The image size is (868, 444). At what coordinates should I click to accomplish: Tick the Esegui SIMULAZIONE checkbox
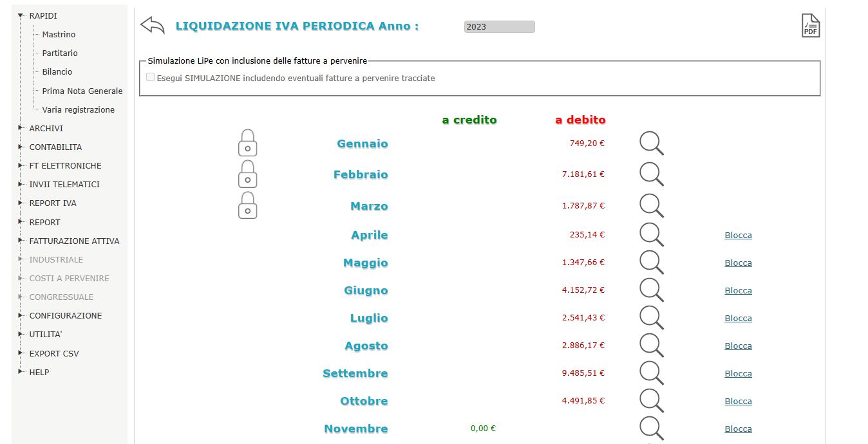[150, 77]
